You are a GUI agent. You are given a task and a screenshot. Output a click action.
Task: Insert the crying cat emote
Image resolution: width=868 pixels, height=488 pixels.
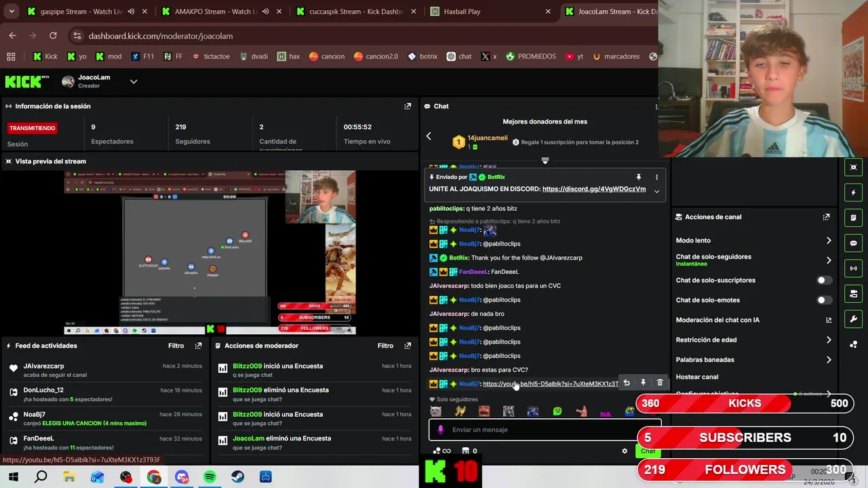435,411
